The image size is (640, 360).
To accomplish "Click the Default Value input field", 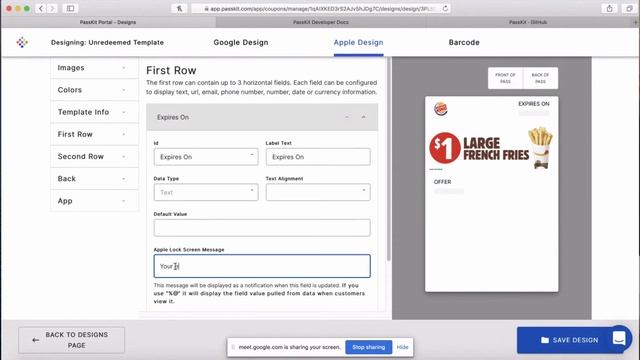I will 262,228.
